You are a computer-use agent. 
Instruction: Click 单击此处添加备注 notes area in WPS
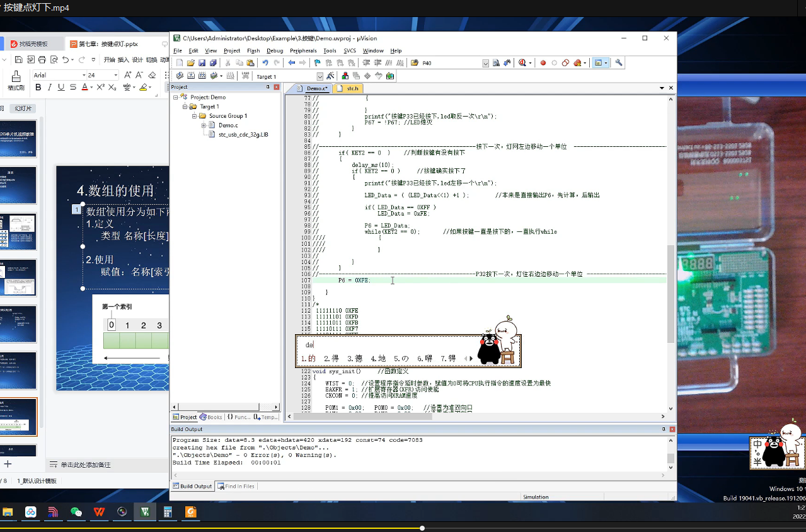point(86,465)
